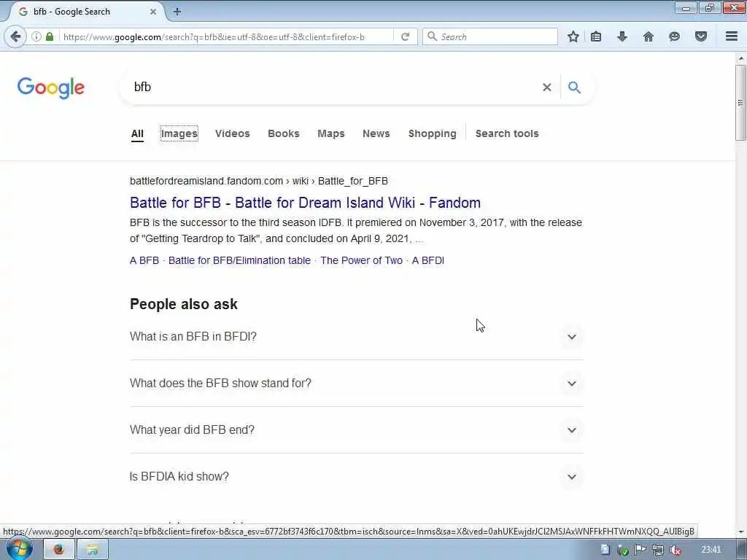Open 'Battle for BFB - Battle for Dream Island Wiki' result
The image size is (747, 560).
click(x=305, y=203)
